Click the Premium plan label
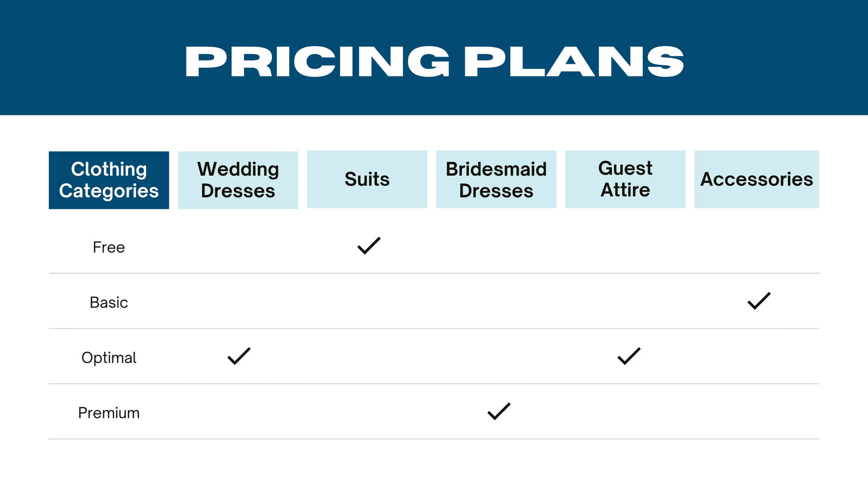Image resolution: width=868 pixels, height=488 pixels. coord(109,413)
